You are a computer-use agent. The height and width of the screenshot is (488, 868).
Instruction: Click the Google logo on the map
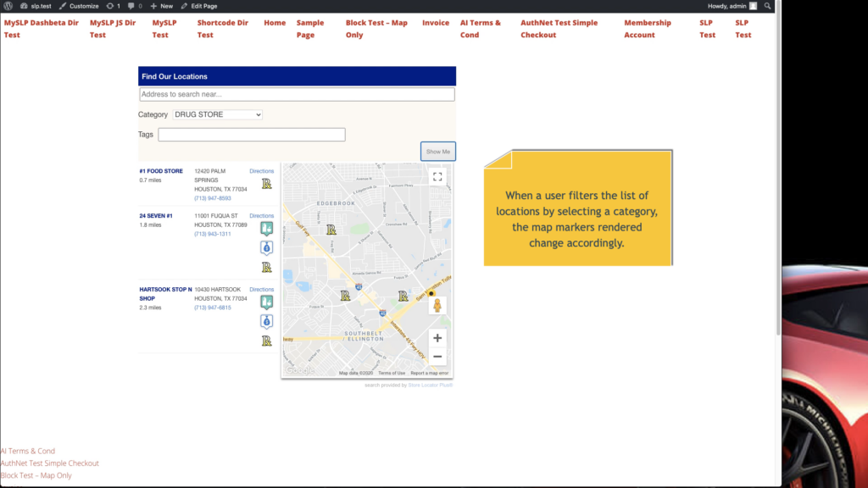click(299, 371)
